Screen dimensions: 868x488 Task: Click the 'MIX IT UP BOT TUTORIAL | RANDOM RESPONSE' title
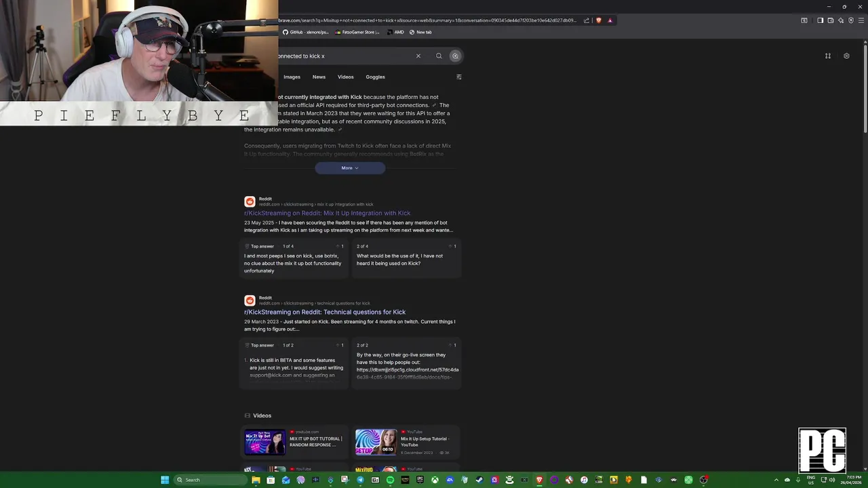coord(315,442)
